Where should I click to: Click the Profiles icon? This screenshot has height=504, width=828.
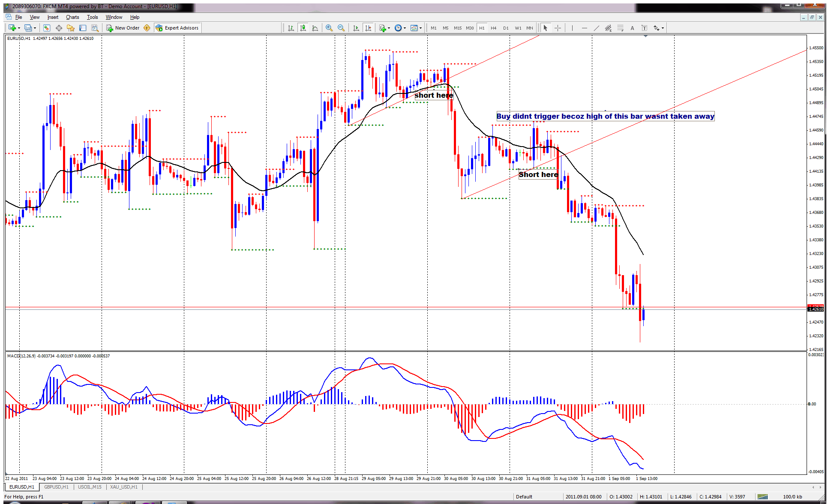click(28, 28)
